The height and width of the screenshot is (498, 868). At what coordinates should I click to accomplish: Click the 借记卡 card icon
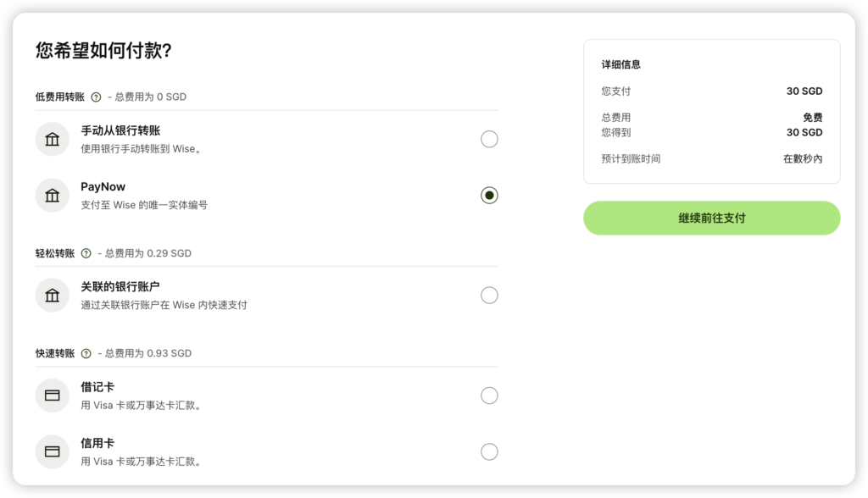pyautogui.click(x=53, y=396)
